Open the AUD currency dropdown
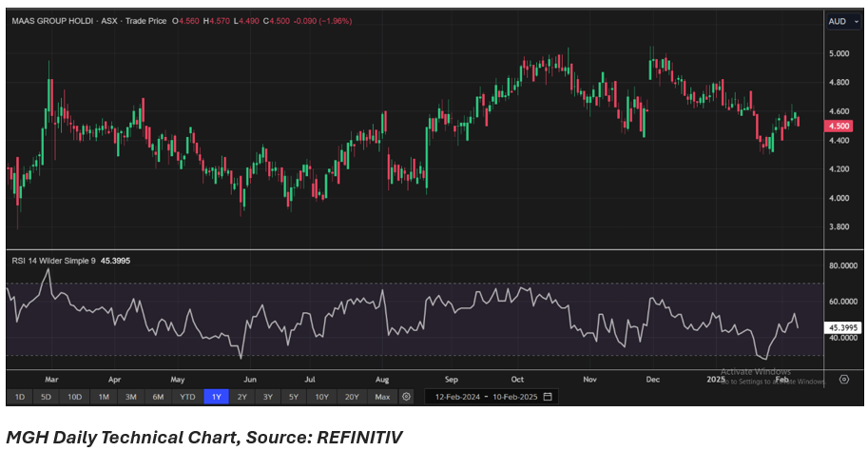 [843, 22]
